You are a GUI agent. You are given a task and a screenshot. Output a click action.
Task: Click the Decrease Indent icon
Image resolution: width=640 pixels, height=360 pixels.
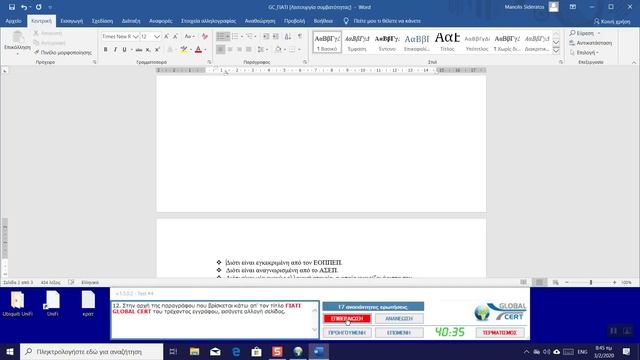point(266,37)
